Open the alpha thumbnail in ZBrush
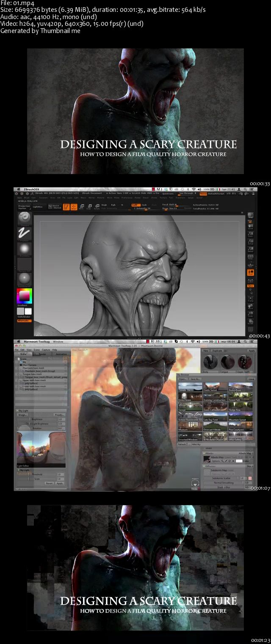271x644 pixels. pos(24,249)
